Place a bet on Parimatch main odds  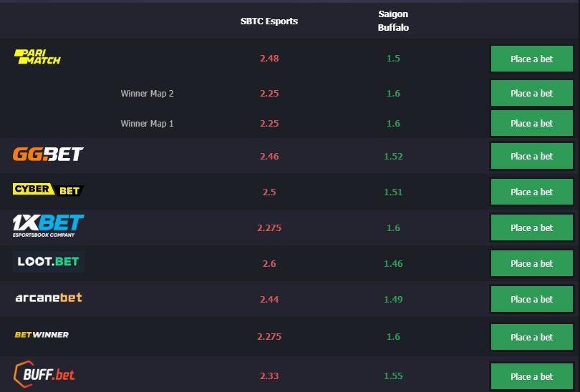[x=531, y=59]
